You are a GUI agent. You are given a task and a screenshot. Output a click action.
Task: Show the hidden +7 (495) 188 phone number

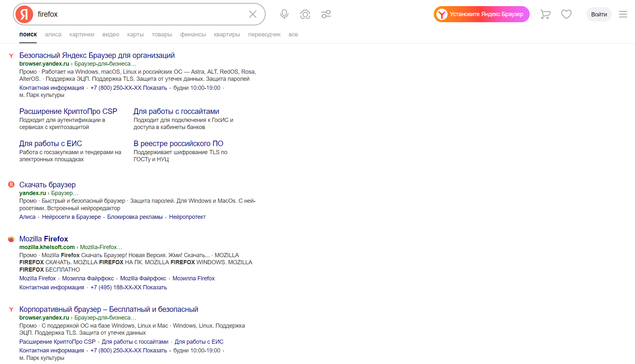[155, 287]
